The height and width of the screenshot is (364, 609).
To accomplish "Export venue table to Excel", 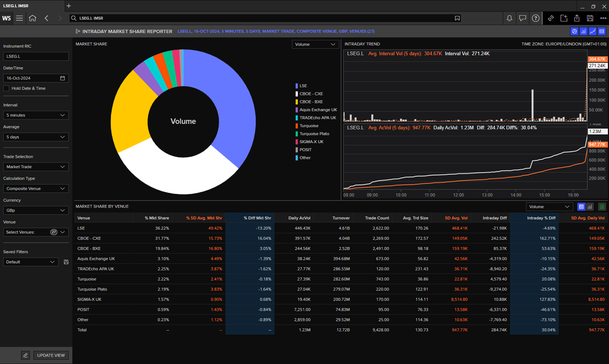I will 602,206.
